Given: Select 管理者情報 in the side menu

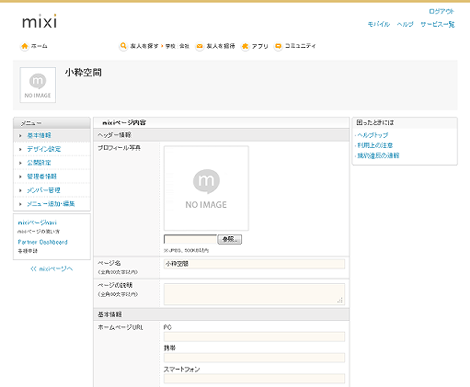Looking at the screenshot, I should (42, 176).
